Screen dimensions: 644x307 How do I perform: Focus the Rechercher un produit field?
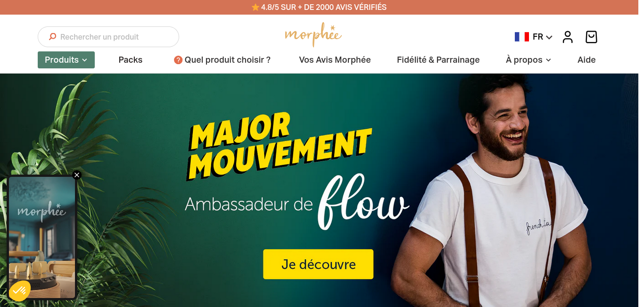coord(108,37)
